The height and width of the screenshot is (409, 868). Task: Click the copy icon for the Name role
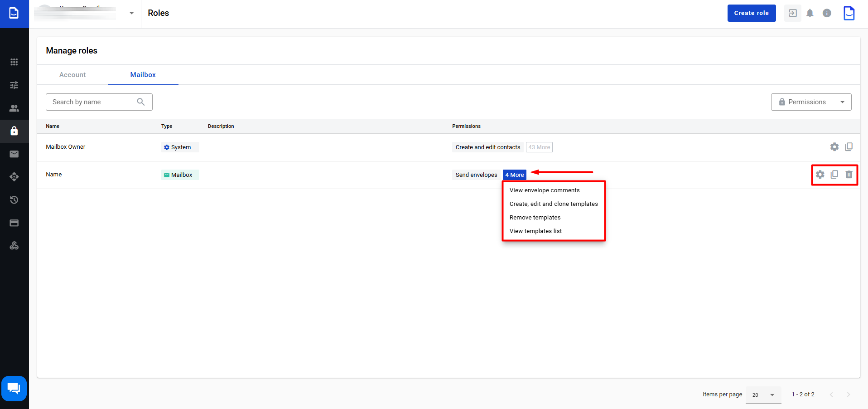[834, 175]
